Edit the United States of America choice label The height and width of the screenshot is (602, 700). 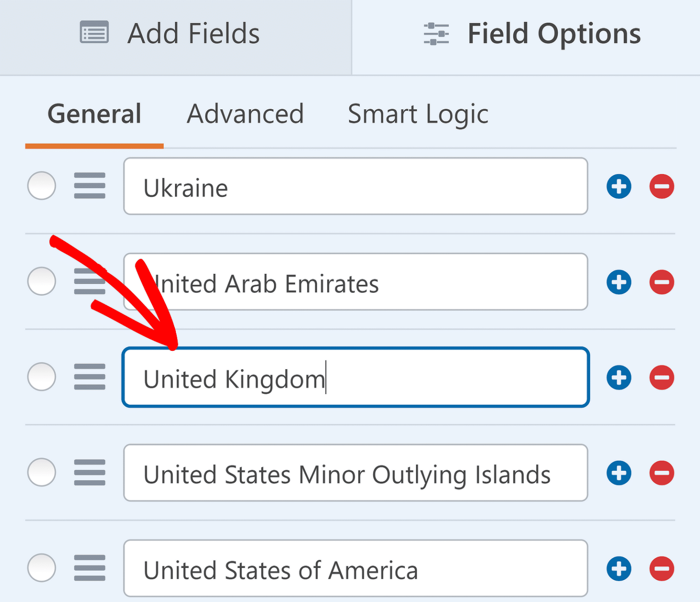tap(355, 568)
